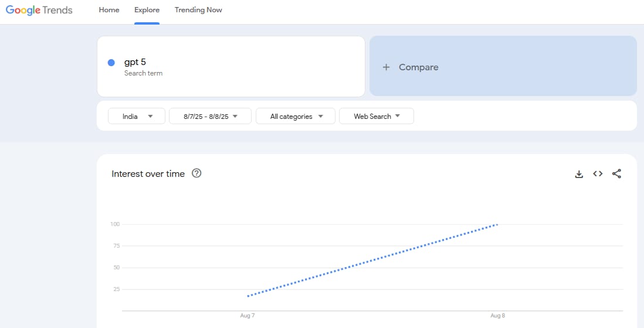Open the Web Search type dropdown

376,117
